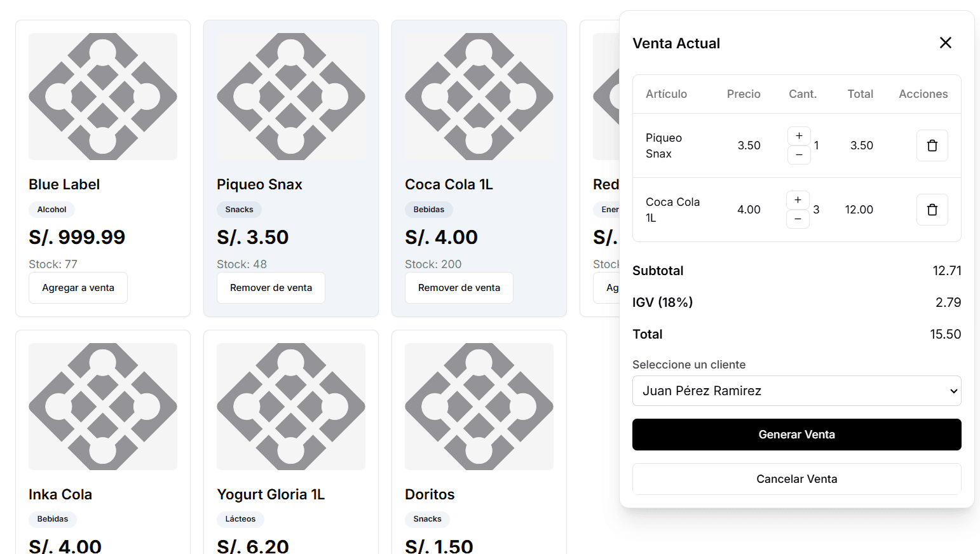The height and width of the screenshot is (554, 980).
Task: Click the Lácteos category badge
Action: (x=240, y=519)
